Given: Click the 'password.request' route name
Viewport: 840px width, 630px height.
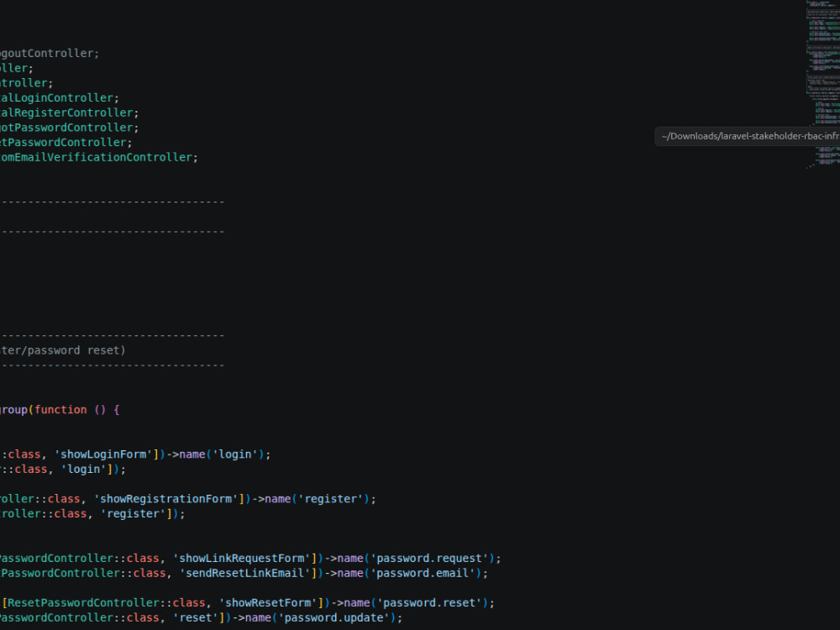Looking at the screenshot, I should [x=429, y=559].
